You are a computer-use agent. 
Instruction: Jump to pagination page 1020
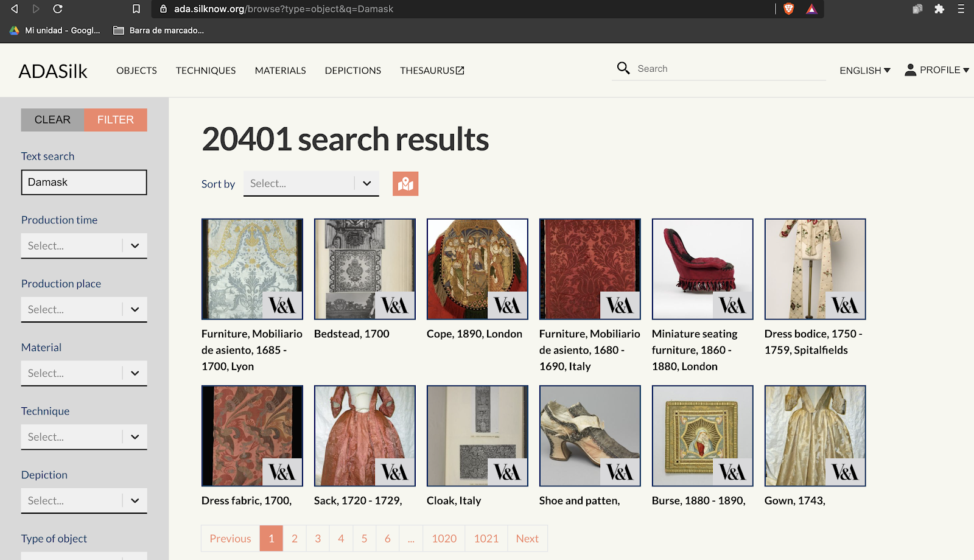coord(444,539)
